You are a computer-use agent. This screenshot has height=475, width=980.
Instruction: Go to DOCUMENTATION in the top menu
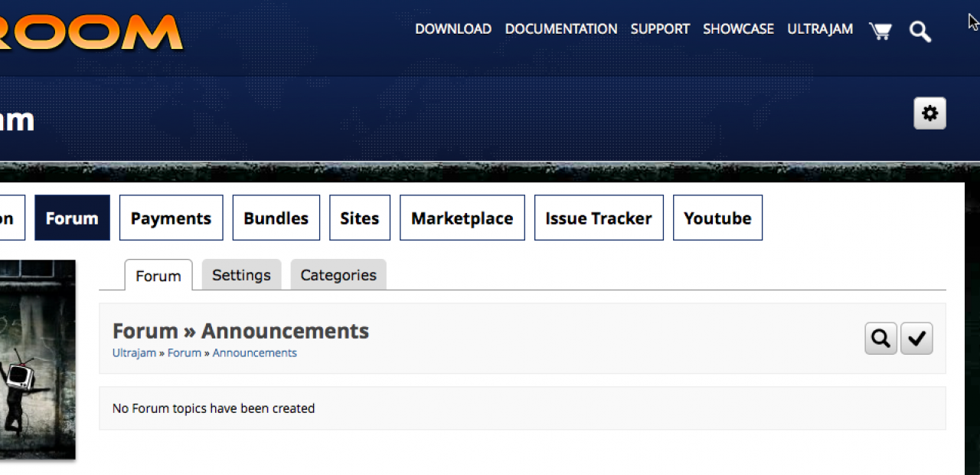click(560, 29)
